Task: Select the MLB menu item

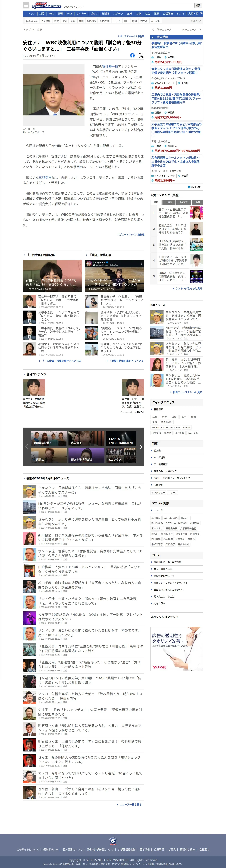Action: [70, 14]
